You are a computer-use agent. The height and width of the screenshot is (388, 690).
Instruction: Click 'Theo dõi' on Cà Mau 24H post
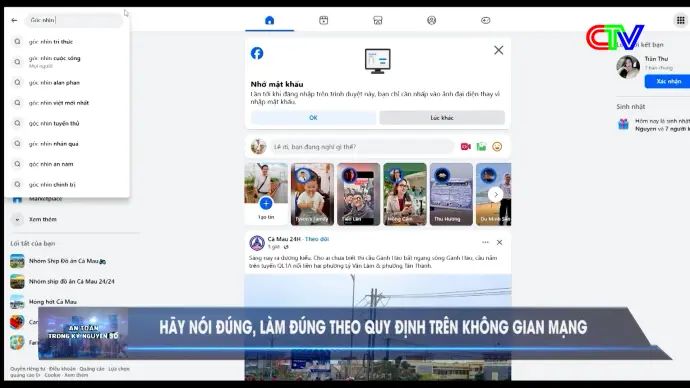[317, 239]
